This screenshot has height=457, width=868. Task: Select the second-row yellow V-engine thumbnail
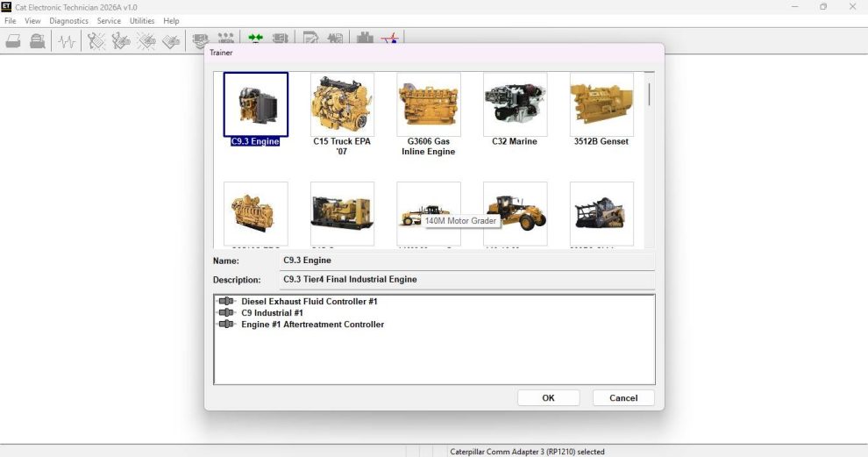pyautogui.click(x=256, y=214)
